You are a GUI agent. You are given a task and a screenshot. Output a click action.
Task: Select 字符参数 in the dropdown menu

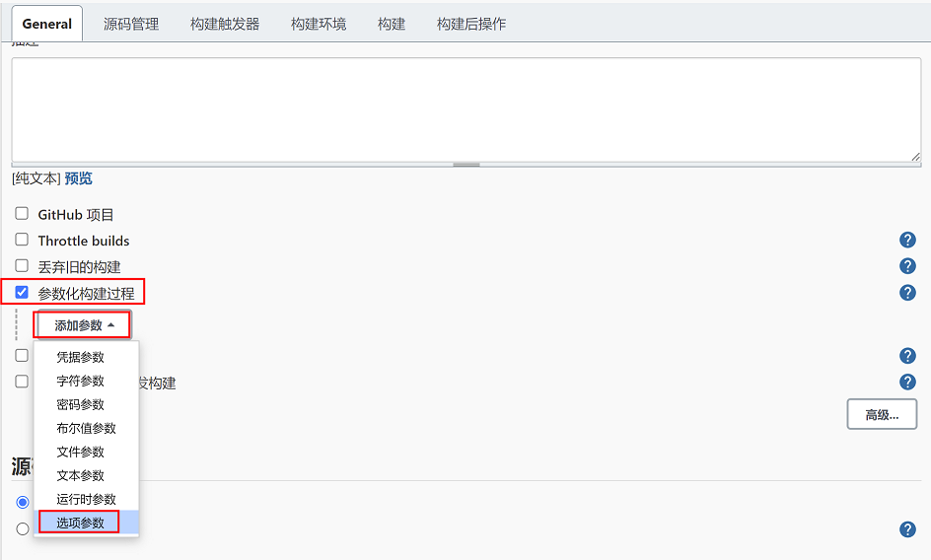pos(80,381)
